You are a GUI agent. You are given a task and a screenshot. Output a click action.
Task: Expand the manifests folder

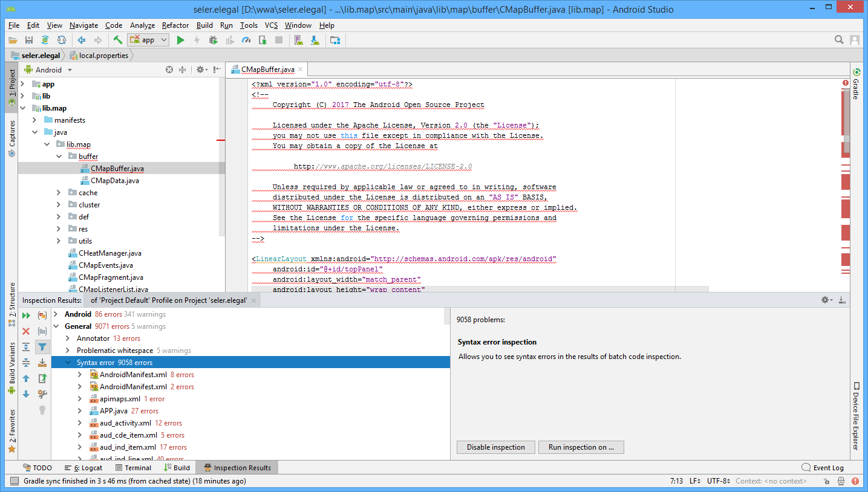coord(34,120)
